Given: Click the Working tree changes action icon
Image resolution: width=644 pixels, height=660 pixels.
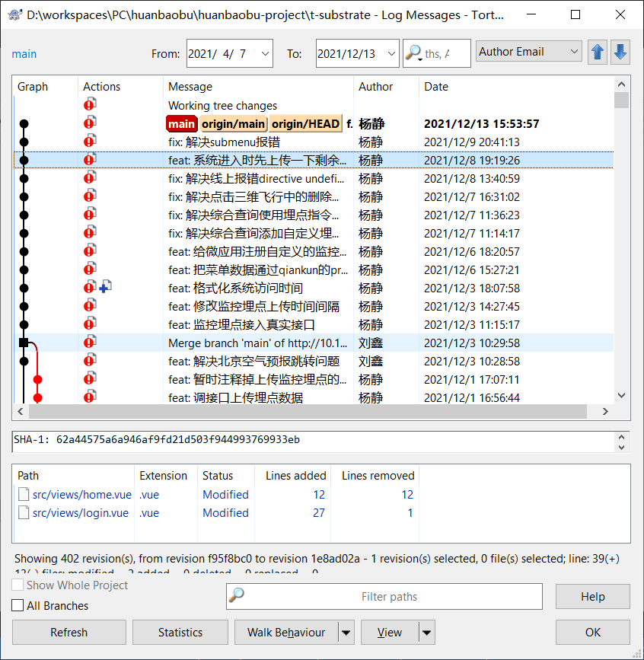Looking at the screenshot, I should [91, 105].
